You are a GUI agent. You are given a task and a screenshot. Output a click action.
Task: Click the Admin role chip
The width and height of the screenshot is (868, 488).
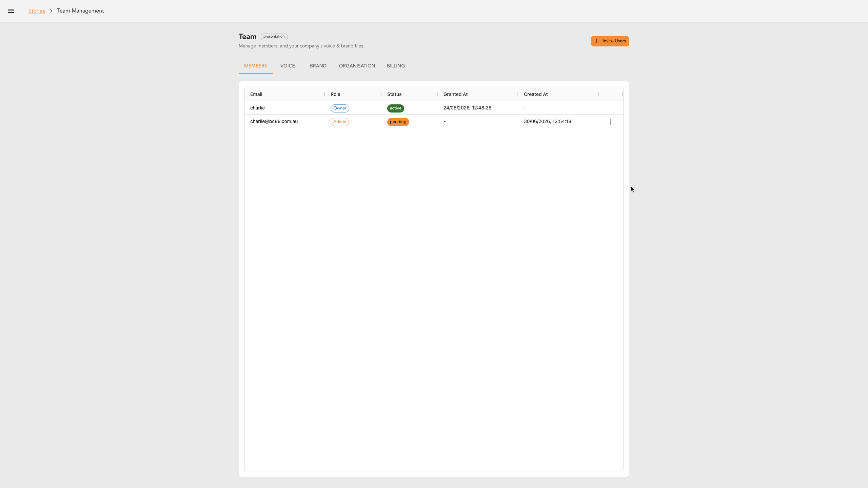[x=339, y=122]
